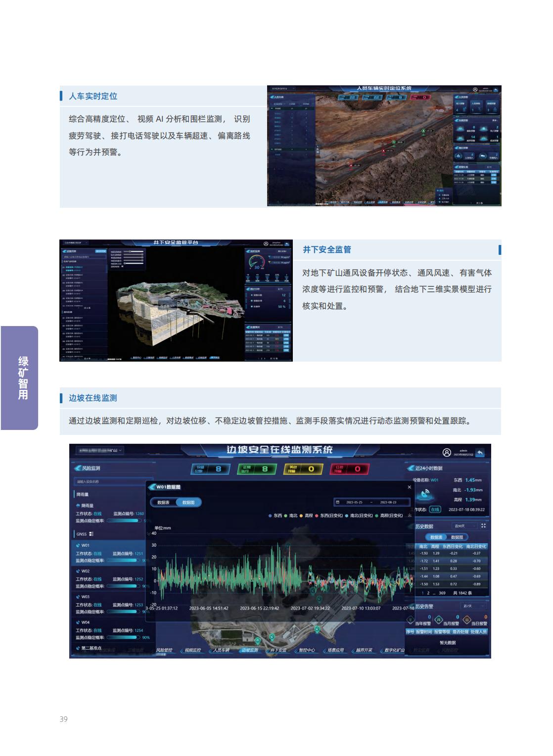Click the date range field 2023-05-25 to 2023-08-23
This screenshot has height=756, width=553.
pyautogui.click(x=371, y=502)
